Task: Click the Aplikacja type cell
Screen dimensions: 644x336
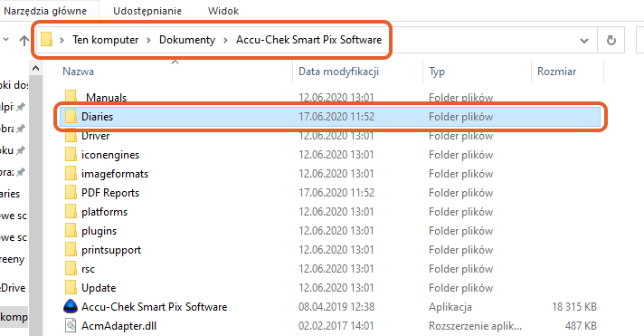Action: [450, 307]
